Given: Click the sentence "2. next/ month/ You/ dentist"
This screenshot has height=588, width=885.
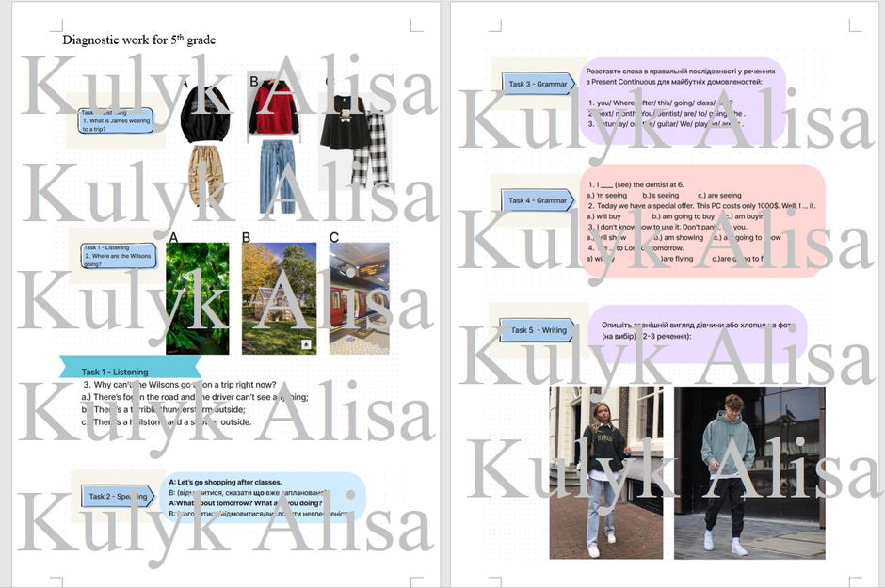Looking at the screenshot, I should [x=667, y=113].
